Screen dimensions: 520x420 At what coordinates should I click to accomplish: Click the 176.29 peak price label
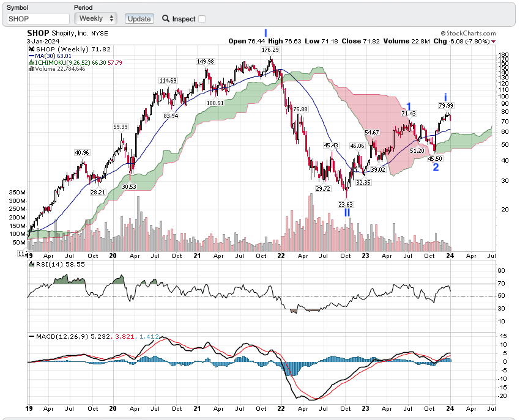pyautogui.click(x=270, y=50)
